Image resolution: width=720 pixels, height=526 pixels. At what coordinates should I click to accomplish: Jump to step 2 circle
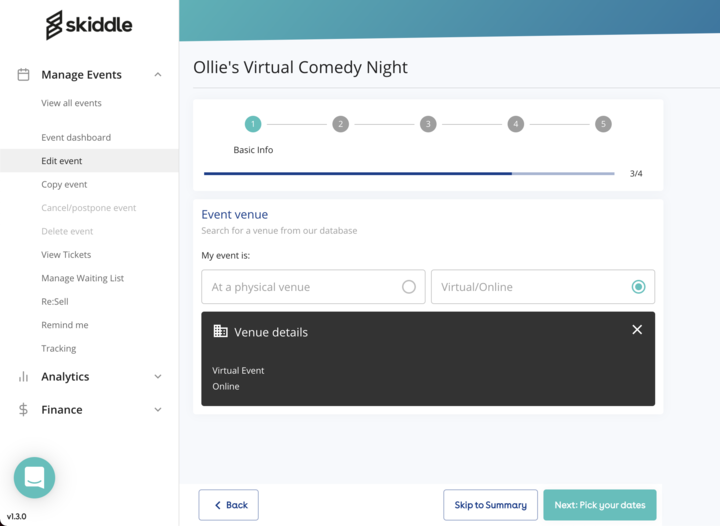coord(340,124)
